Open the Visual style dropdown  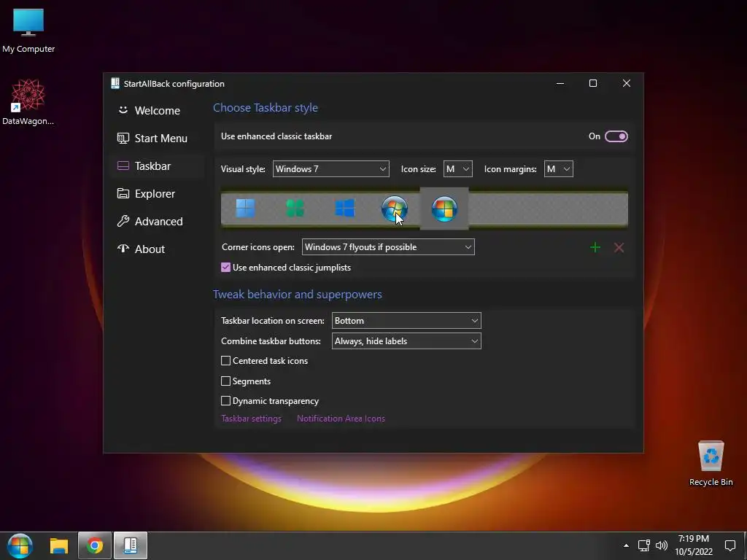pos(330,169)
